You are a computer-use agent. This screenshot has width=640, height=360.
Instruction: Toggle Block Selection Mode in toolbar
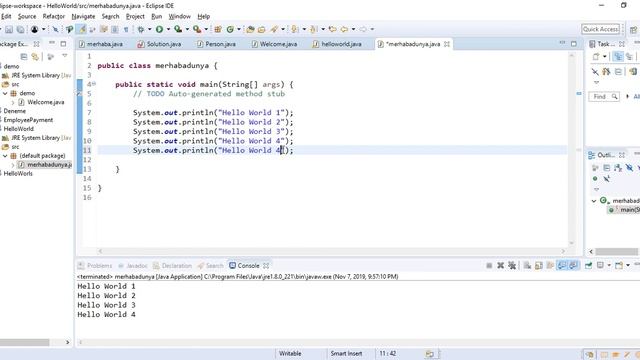[x=115, y=29]
